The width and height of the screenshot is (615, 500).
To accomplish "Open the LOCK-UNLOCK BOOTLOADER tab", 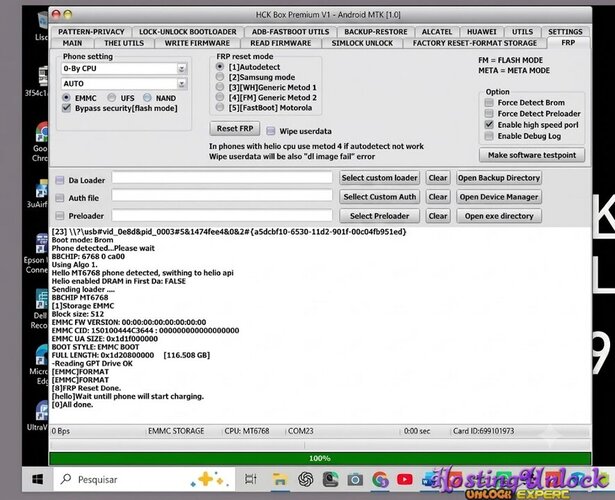I will pos(188,32).
